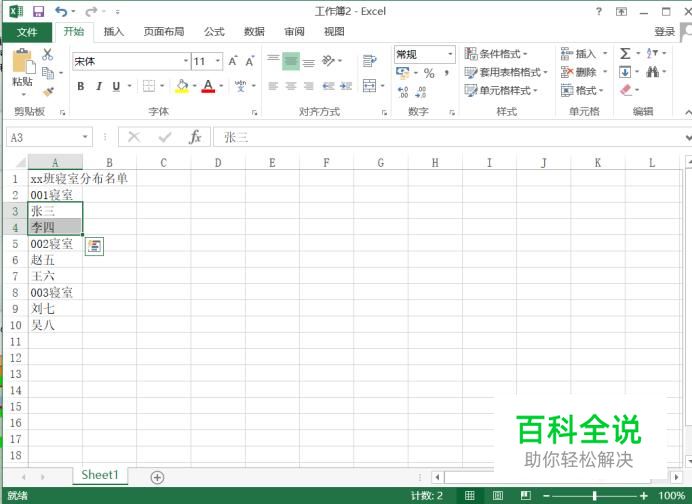Open Find and Select binoculars
The height and width of the screenshot is (504, 692).
(x=652, y=71)
